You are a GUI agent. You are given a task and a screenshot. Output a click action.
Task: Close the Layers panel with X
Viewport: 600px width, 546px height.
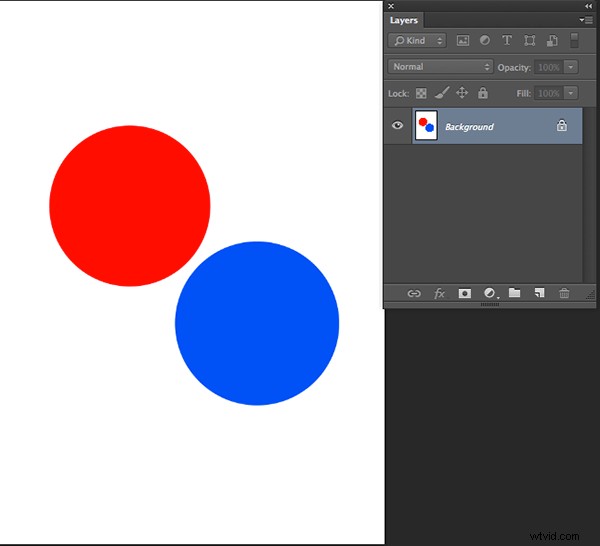(391, 6)
